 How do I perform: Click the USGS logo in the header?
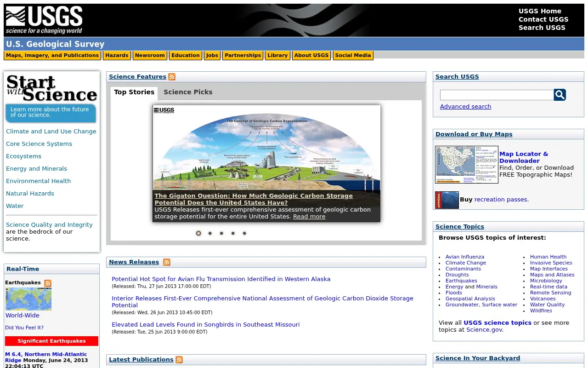click(44, 20)
